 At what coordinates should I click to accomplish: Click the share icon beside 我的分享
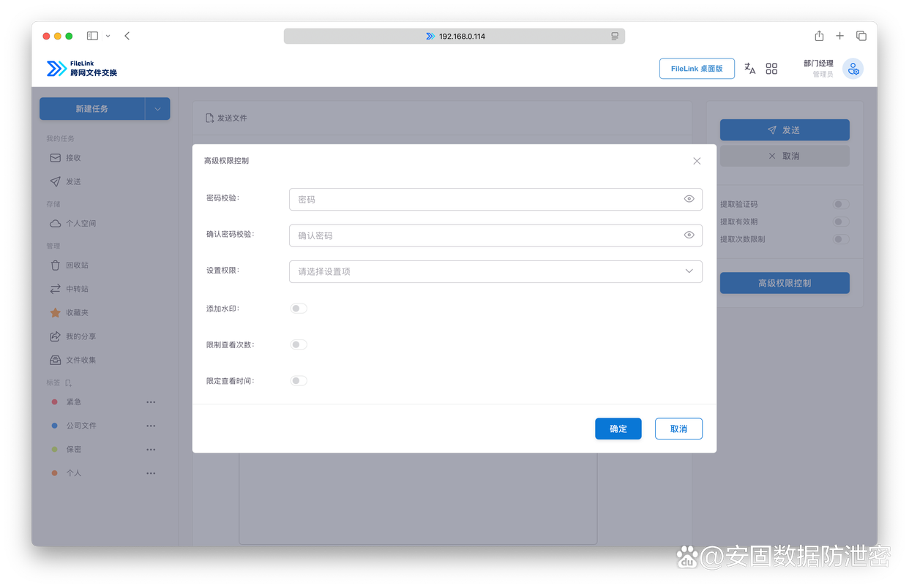55,336
